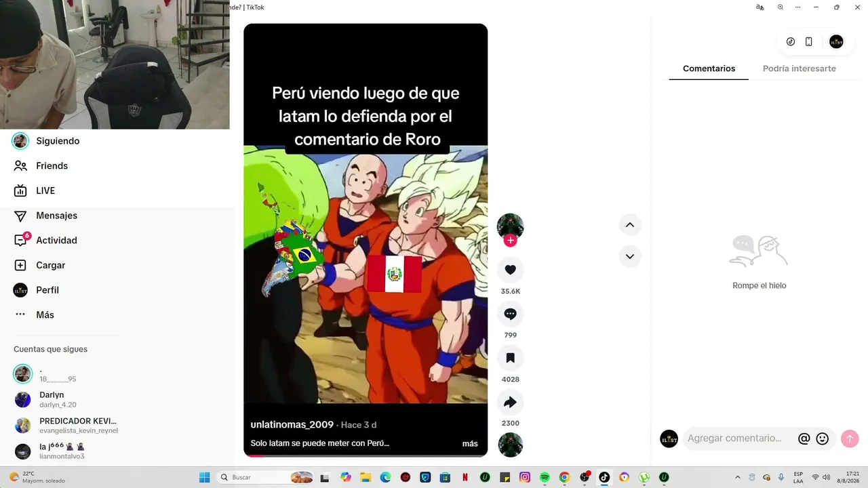Like the video with heart icon
The image size is (868, 488).
pos(511,270)
